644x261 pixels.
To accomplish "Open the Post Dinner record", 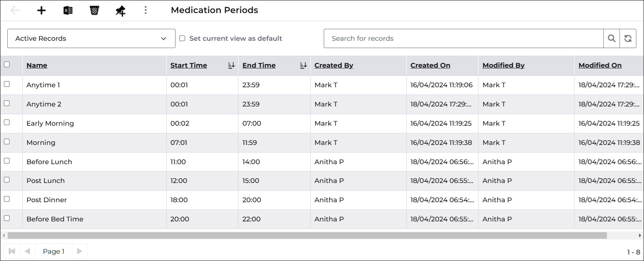I will click(x=46, y=200).
